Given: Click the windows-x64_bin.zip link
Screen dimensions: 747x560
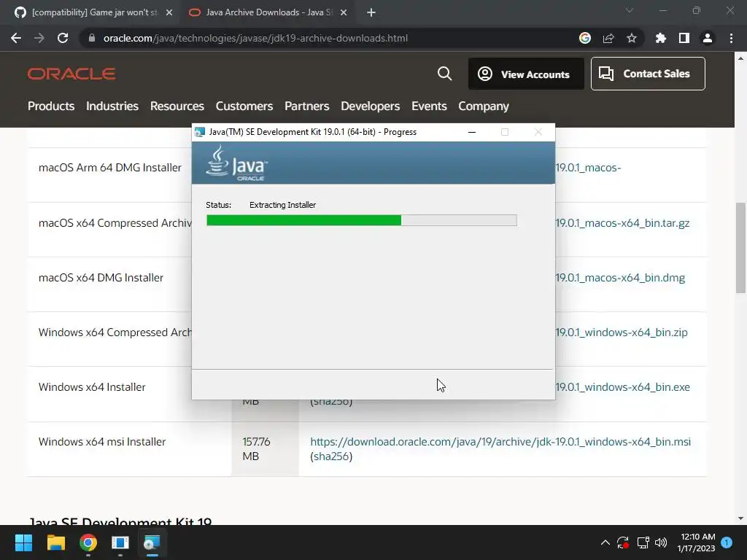Looking at the screenshot, I should [622, 332].
